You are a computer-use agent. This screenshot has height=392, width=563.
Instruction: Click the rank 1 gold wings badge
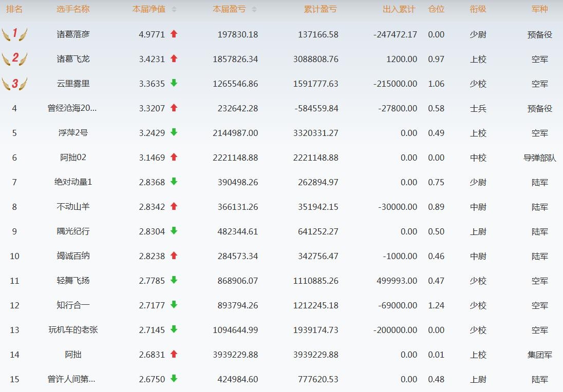click(14, 34)
